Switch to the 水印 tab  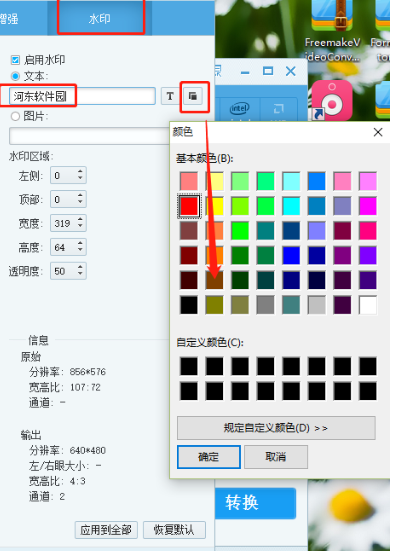pyautogui.click(x=100, y=19)
